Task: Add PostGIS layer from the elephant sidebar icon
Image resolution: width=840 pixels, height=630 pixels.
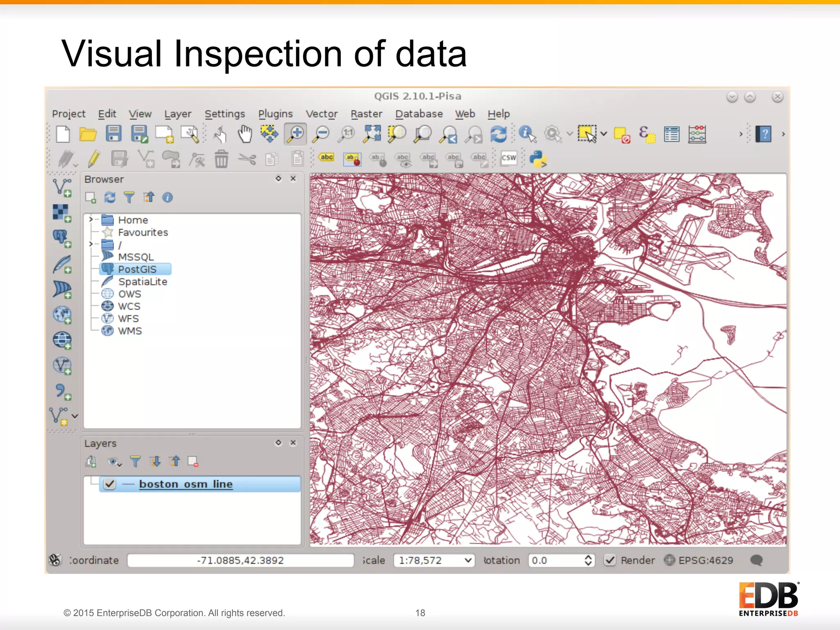Action: (62, 238)
